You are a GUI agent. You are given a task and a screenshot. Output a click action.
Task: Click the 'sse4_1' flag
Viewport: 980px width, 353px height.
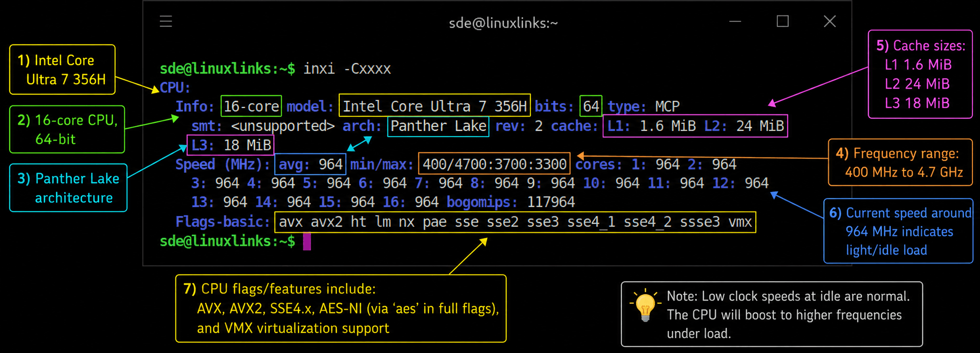click(x=591, y=222)
